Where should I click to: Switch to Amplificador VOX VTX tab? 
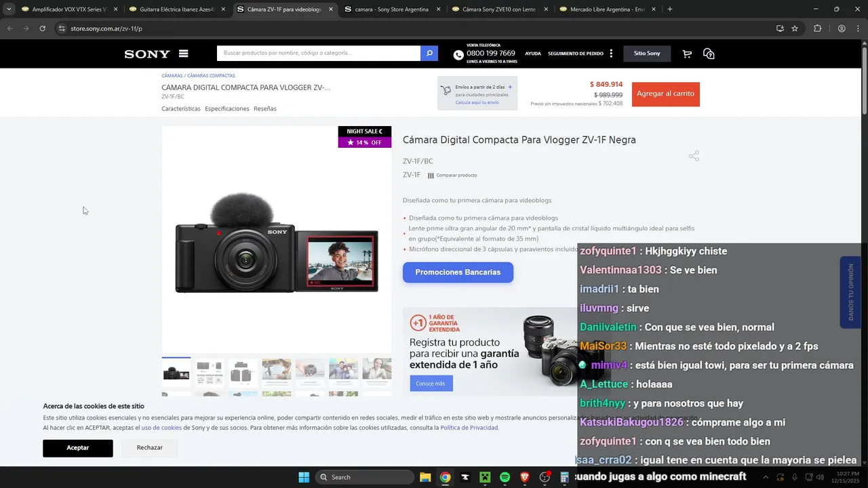[70, 9]
